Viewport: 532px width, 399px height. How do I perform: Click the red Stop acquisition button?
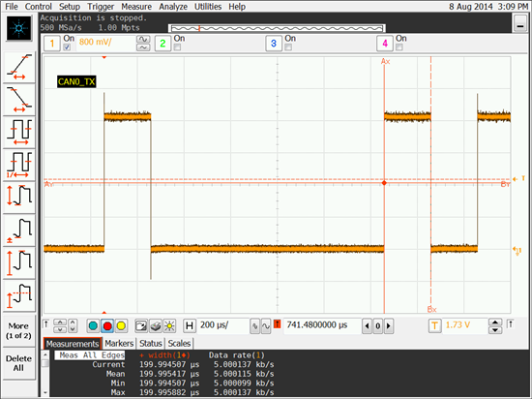tap(107, 326)
